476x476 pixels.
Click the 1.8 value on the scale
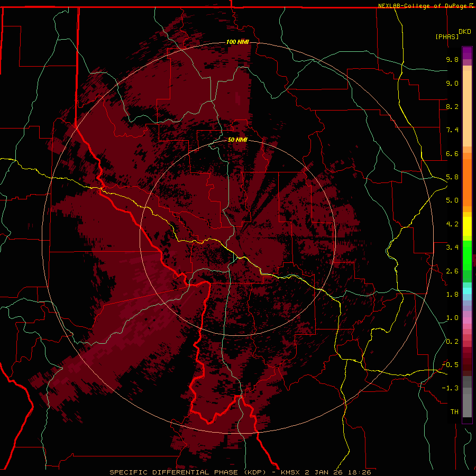pos(452,295)
